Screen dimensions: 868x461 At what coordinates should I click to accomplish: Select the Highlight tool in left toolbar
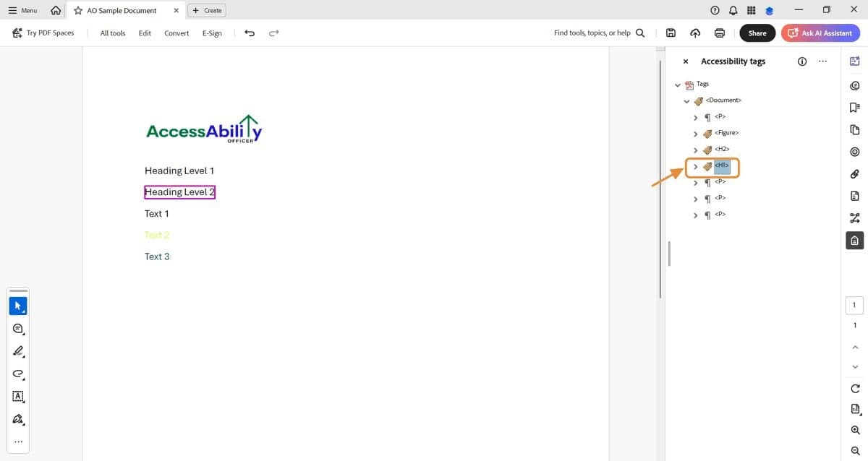[18, 351]
